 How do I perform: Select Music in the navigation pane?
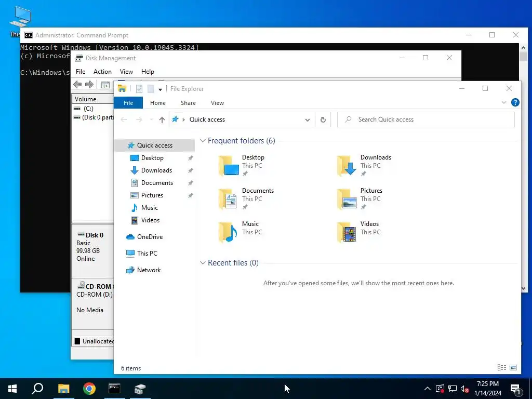point(149,208)
